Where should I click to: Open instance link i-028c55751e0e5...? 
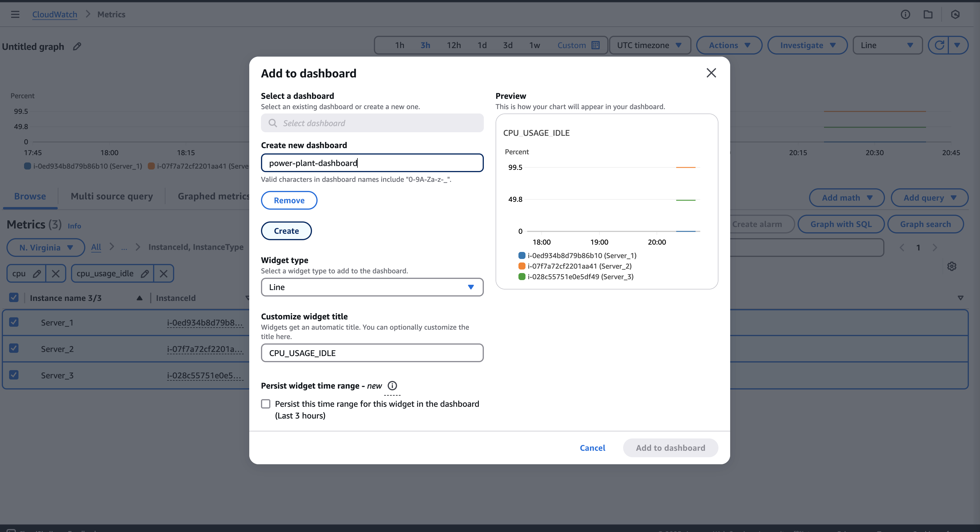point(205,375)
